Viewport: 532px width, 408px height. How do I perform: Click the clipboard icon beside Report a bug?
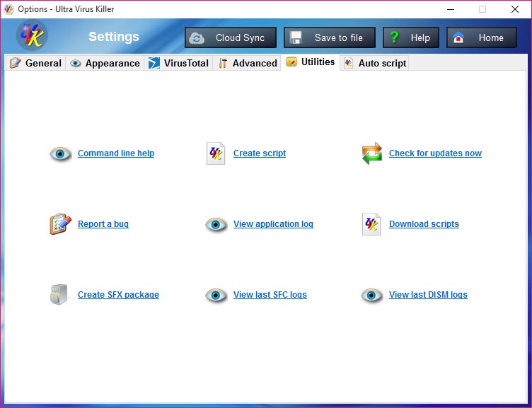[x=60, y=224]
